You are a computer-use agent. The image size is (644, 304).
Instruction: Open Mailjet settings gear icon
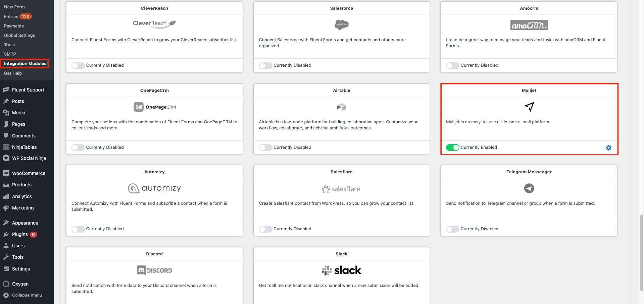tap(608, 148)
